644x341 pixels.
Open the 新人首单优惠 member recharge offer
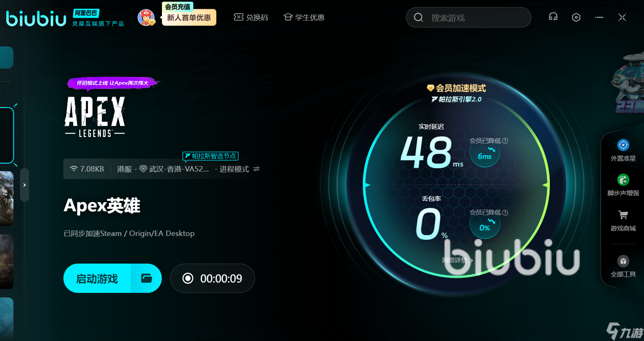(189, 18)
